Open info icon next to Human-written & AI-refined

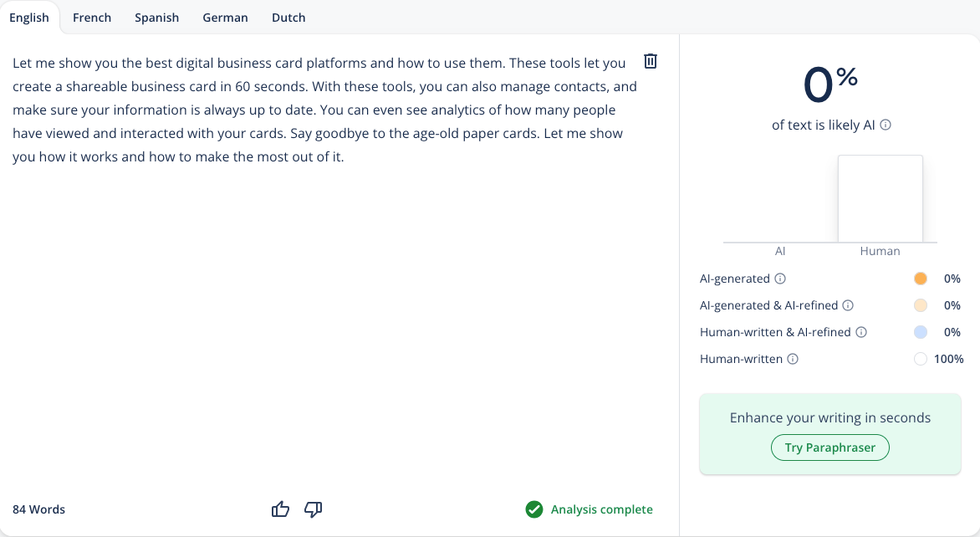click(x=861, y=333)
